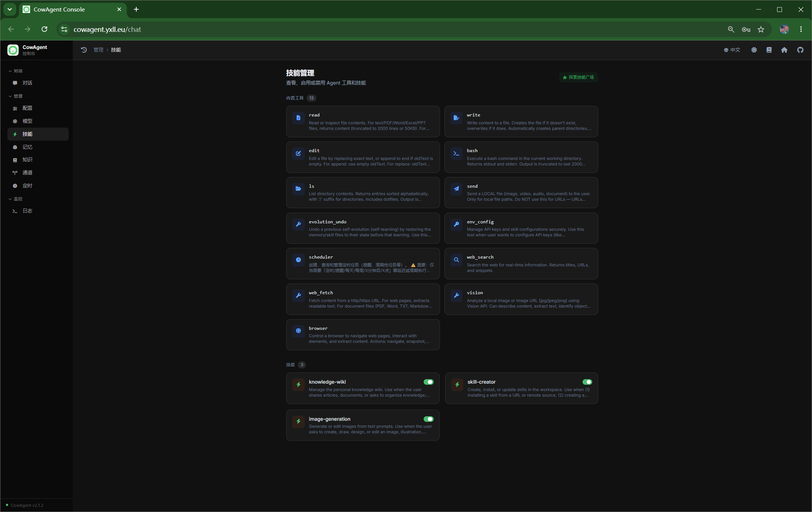
Task: Collapse the 监控 sidebar section
Action: [16, 199]
